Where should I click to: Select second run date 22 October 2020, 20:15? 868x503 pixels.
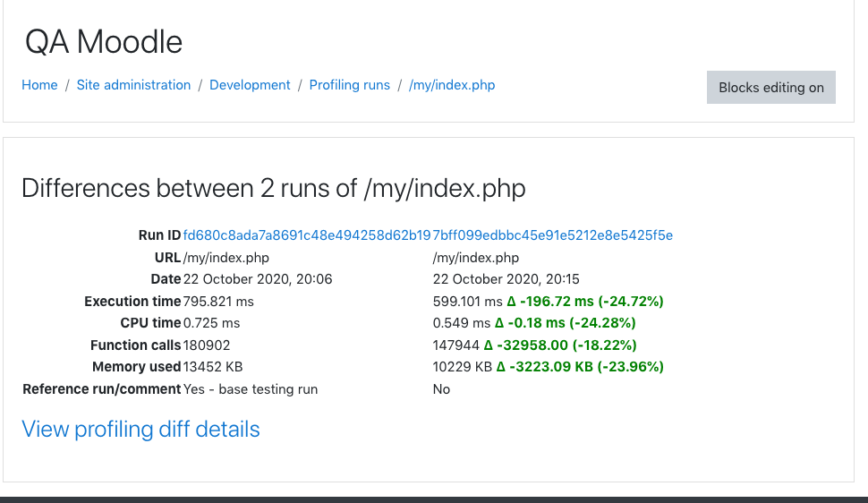[x=506, y=279]
